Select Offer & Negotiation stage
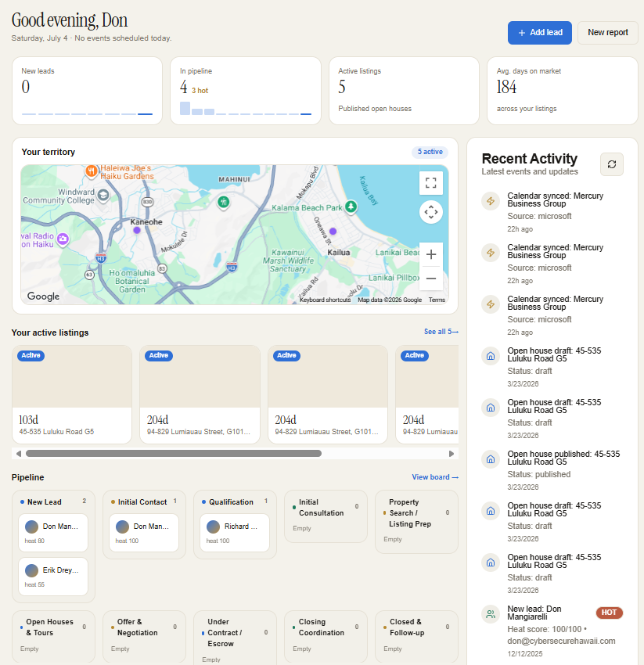 [144, 636]
